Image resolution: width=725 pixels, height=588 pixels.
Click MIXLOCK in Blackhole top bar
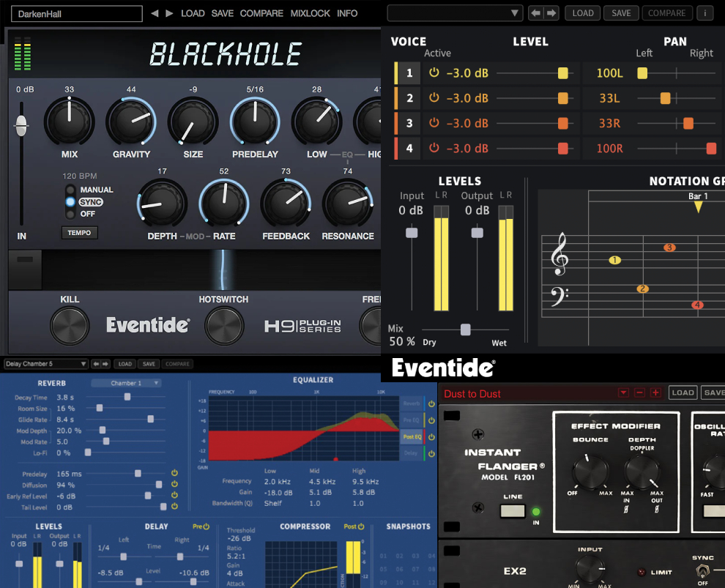(x=311, y=13)
